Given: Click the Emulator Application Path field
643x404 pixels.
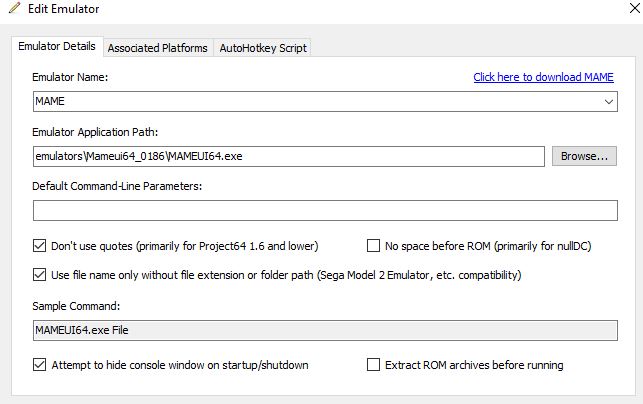Looking at the screenshot, I should click(x=288, y=157).
